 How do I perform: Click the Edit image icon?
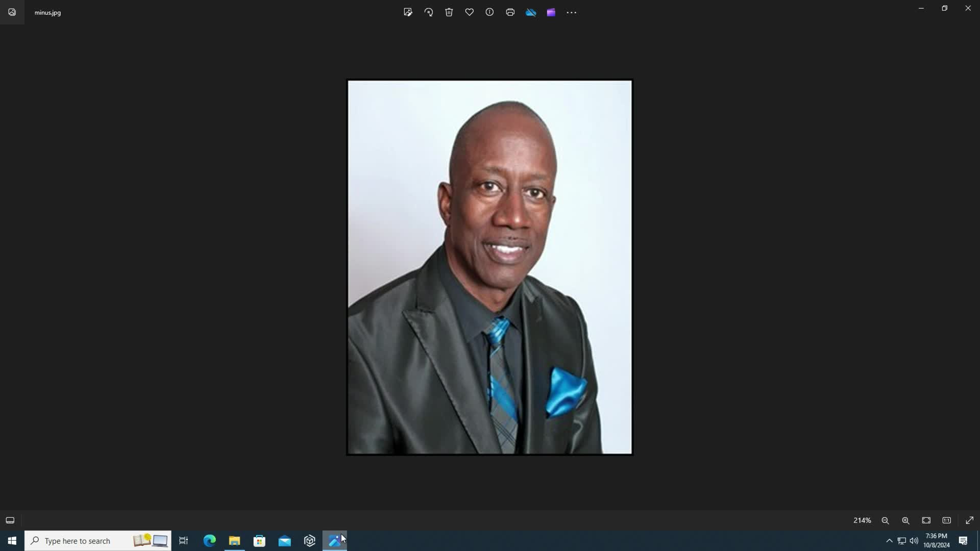[x=408, y=12]
